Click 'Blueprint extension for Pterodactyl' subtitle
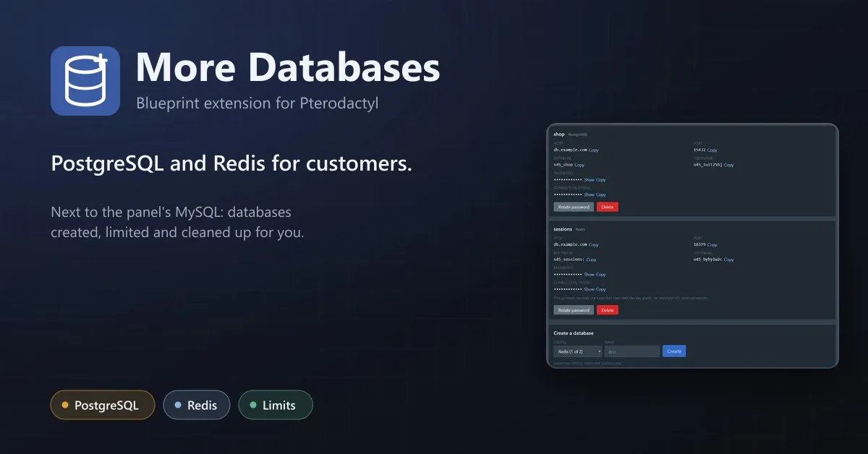The width and height of the screenshot is (868, 454). pyautogui.click(x=258, y=103)
